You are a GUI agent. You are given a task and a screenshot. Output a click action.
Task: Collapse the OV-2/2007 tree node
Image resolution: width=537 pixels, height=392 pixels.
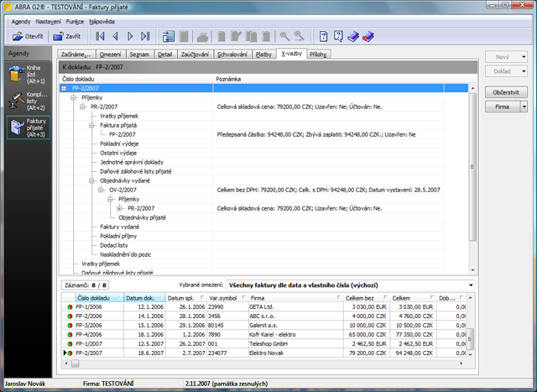101,190
